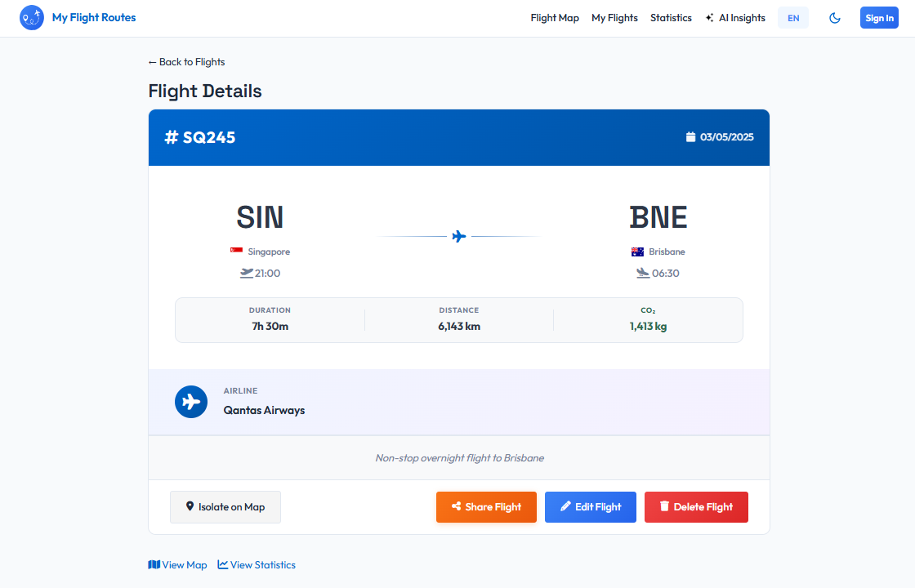915x588 pixels.
Task: Click the flight note about Brisbane
Action: coord(459,458)
